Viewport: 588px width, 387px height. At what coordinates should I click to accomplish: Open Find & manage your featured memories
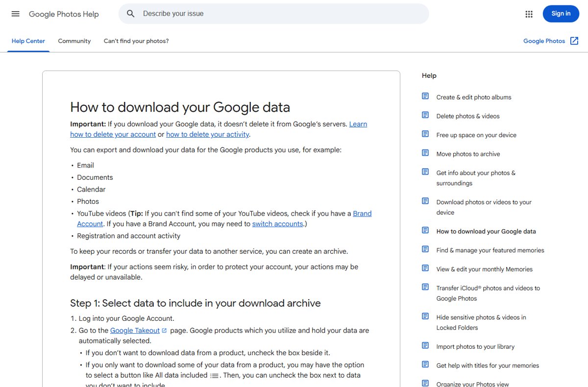coord(490,250)
